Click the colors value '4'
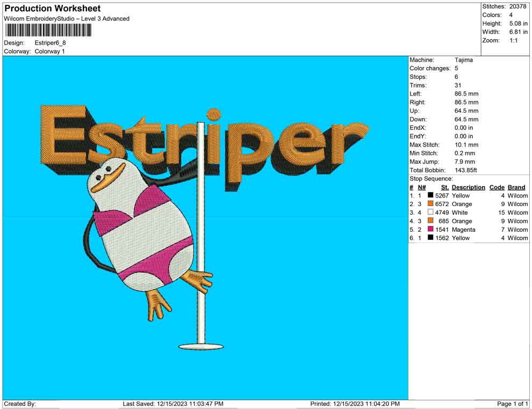Image resolution: width=532 pixels, height=409 pixels. coord(511,15)
